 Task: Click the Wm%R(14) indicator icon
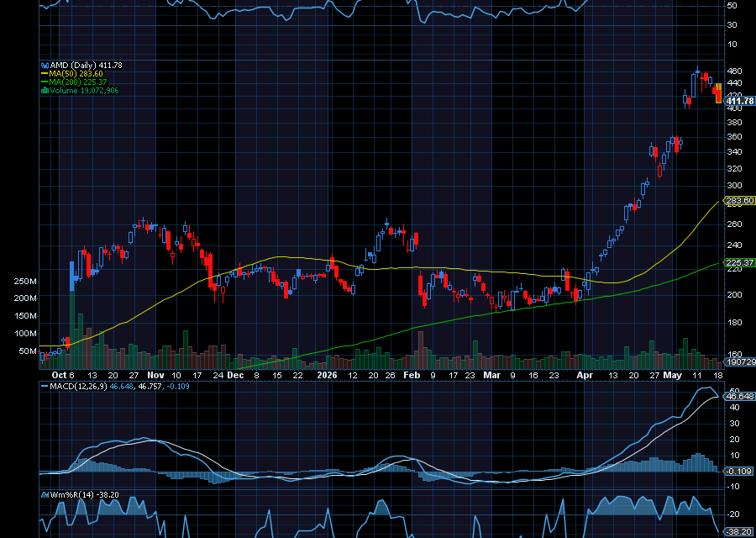(45, 494)
